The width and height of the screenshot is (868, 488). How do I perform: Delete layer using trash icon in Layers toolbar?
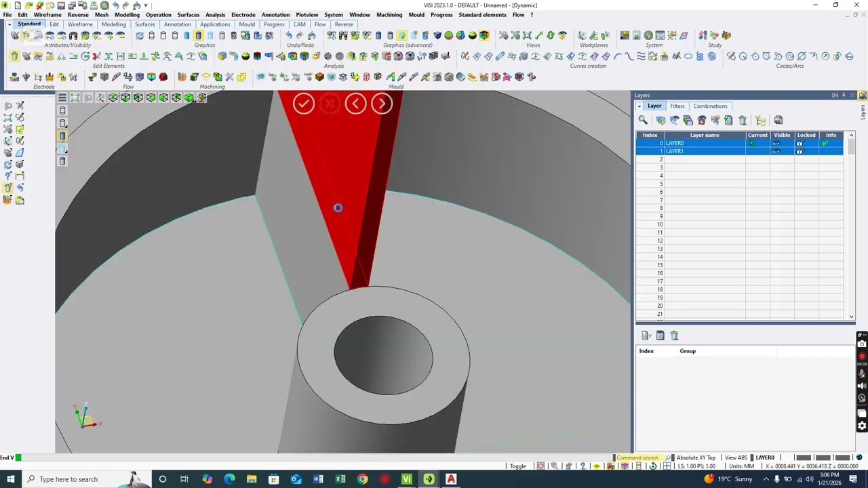743,120
